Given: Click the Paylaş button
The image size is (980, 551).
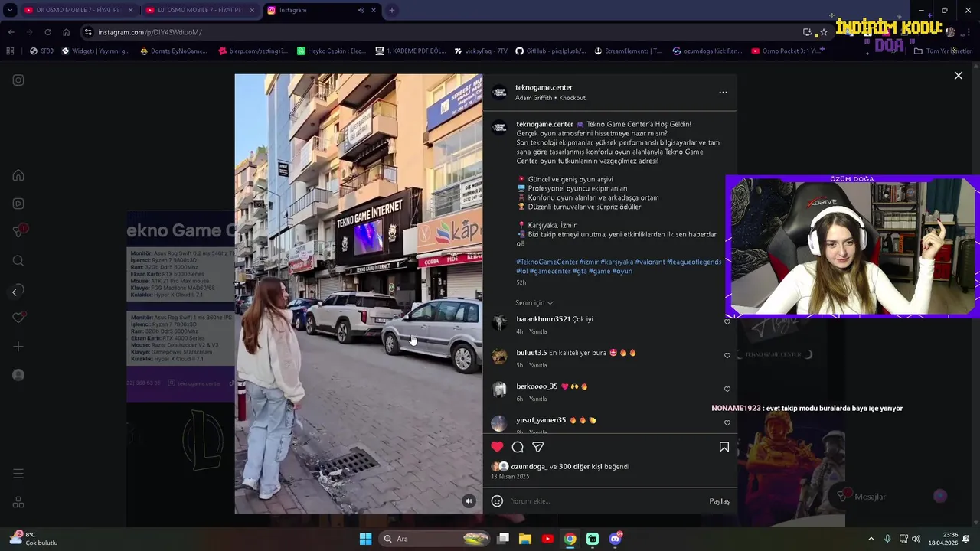Looking at the screenshot, I should coord(719,501).
